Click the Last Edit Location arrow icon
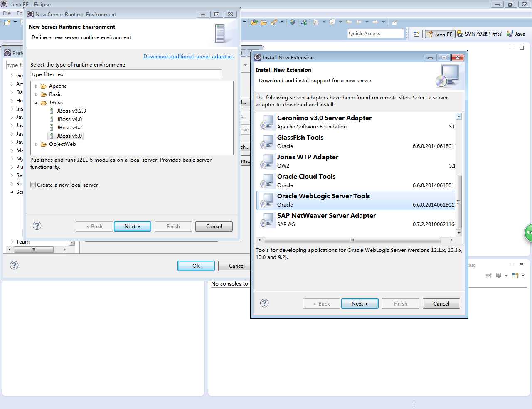This screenshot has width=532, height=409. (349, 22)
